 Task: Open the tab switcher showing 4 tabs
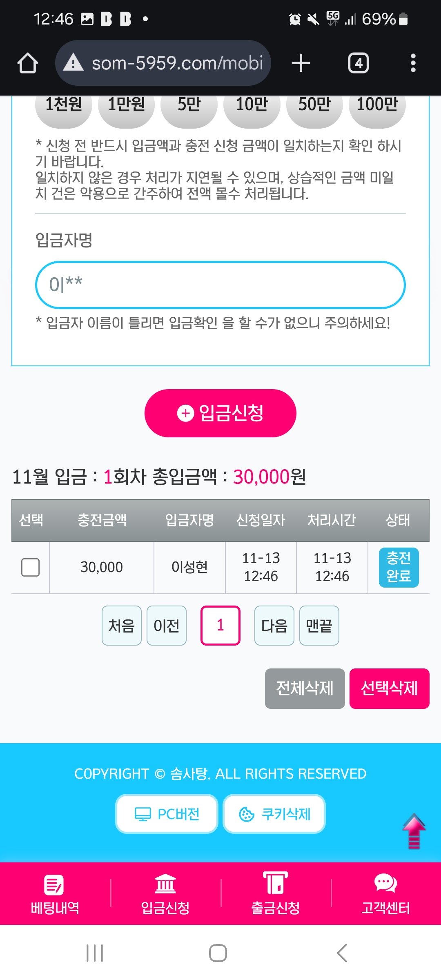click(x=358, y=63)
